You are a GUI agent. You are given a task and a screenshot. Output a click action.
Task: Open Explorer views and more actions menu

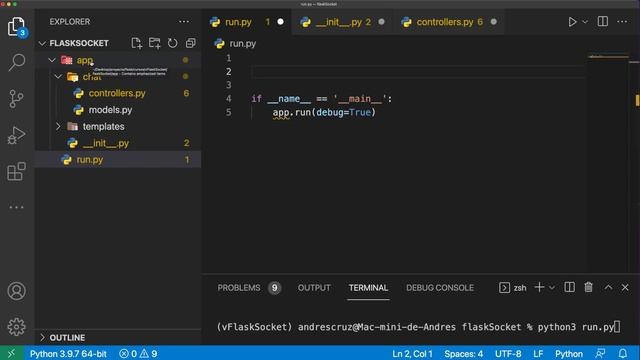(x=184, y=22)
